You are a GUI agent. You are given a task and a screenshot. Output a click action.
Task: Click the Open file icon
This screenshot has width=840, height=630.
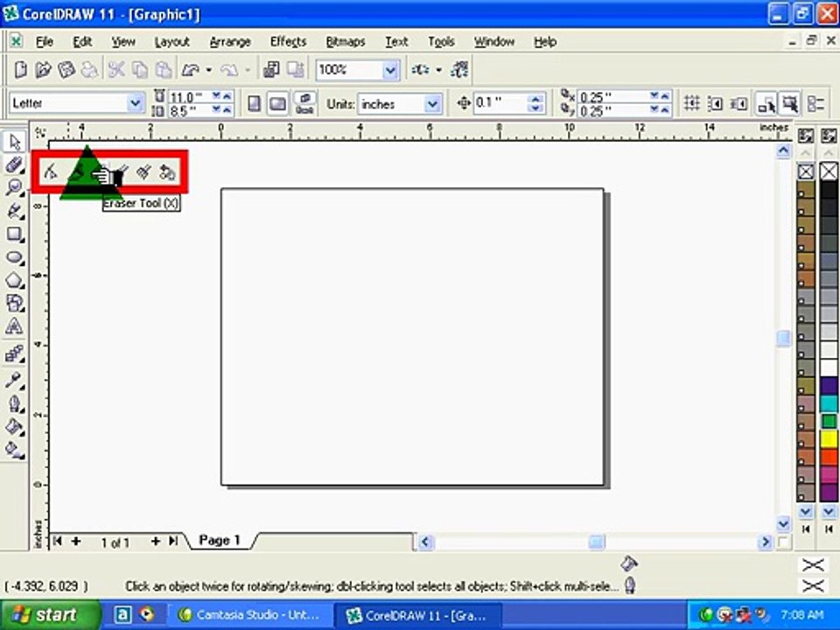(43, 70)
